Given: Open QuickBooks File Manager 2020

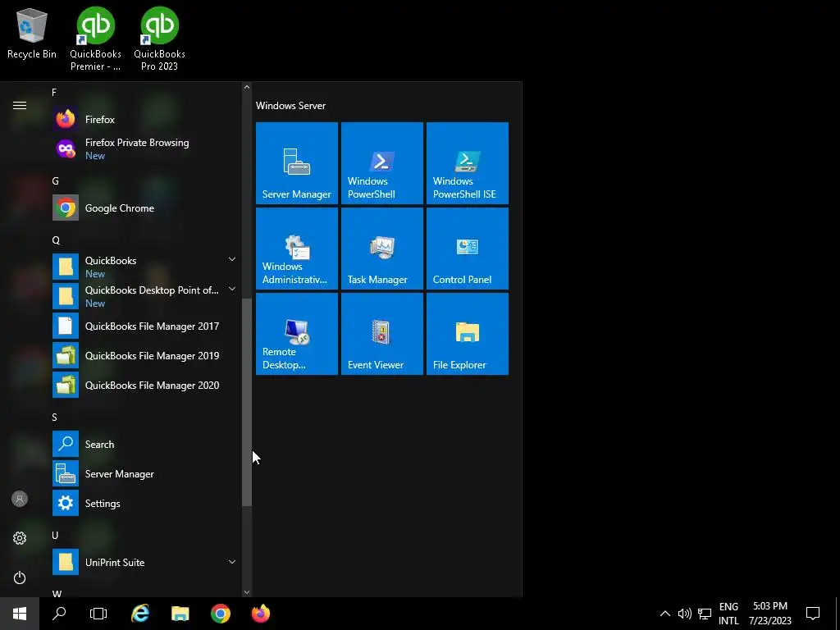Looking at the screenshot, I should (144, 386).
